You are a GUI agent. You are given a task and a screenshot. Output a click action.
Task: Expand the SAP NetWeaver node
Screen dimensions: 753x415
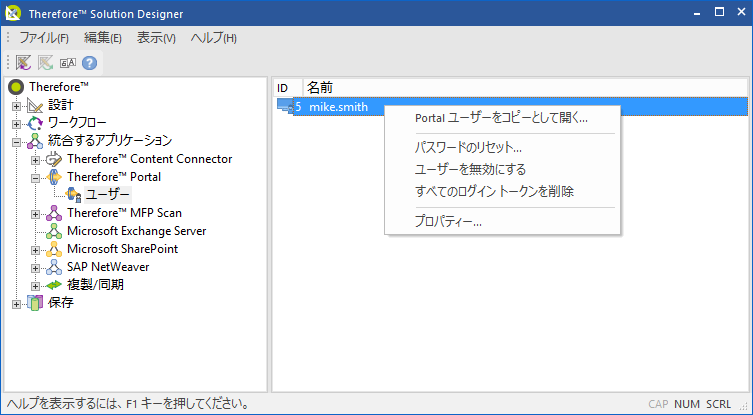(36, 268)
